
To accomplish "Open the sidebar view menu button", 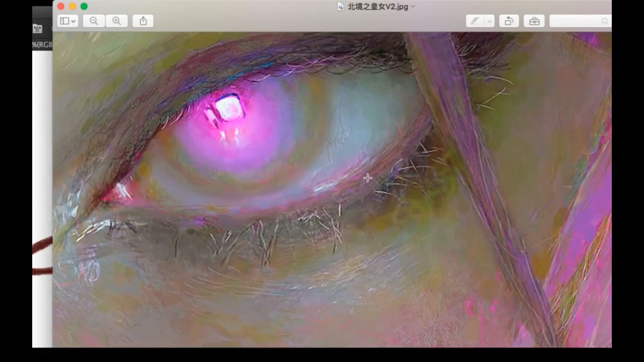I will tap(68, 21).
